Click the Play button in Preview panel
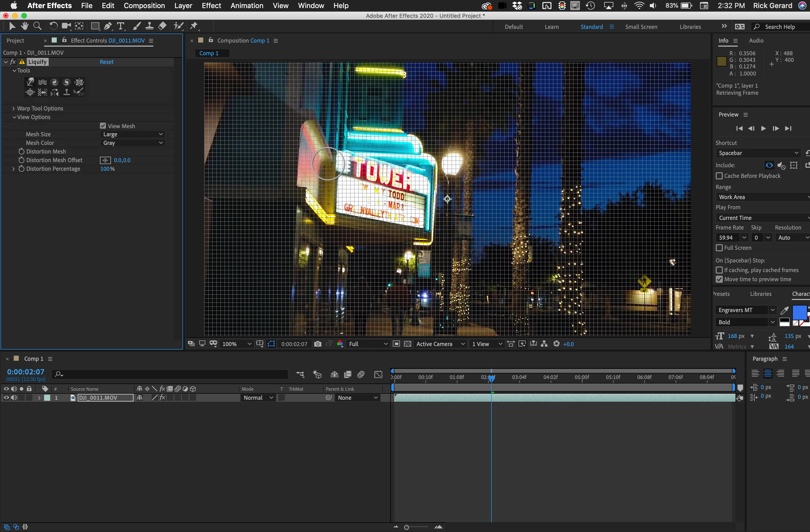 coord(763,128)
